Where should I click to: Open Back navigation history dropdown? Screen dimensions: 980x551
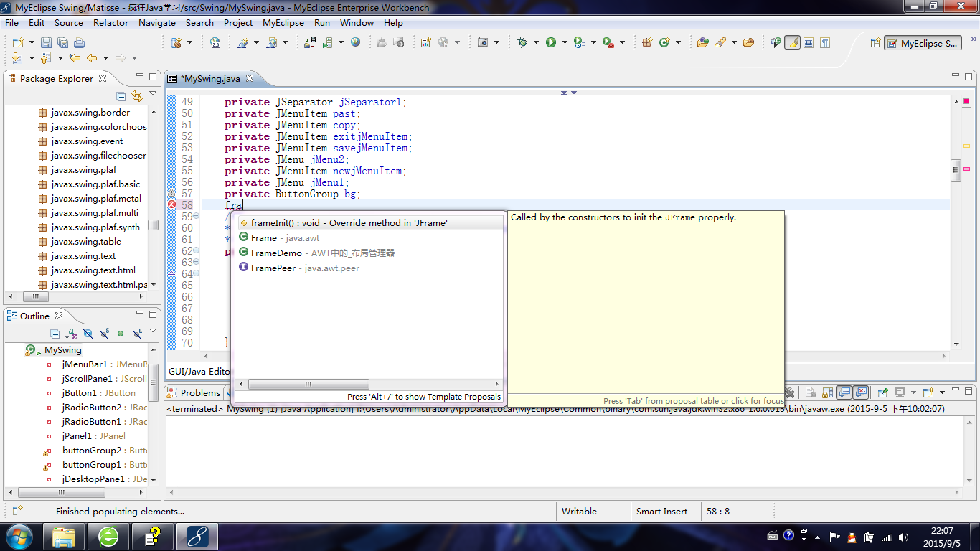[105, 58]
